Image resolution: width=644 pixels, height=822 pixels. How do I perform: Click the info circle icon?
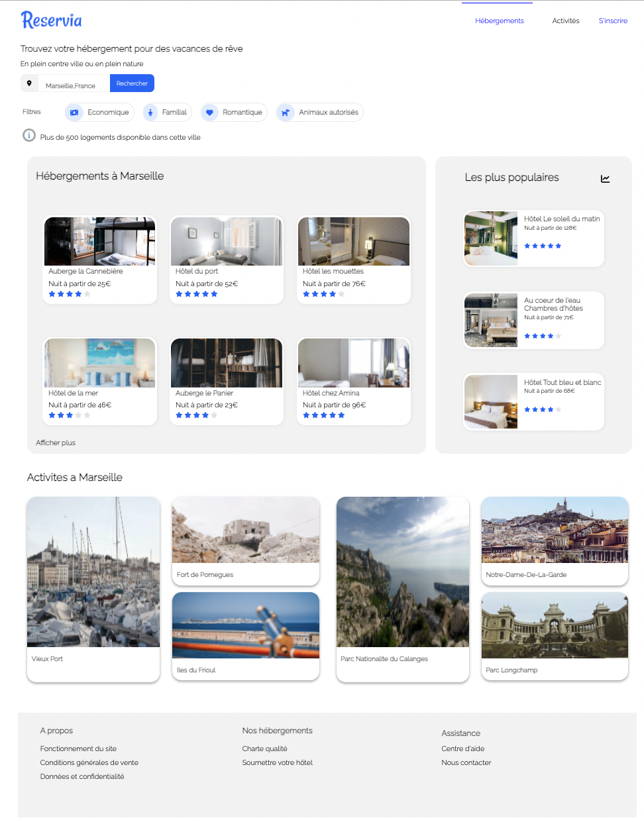pos(29,135)
